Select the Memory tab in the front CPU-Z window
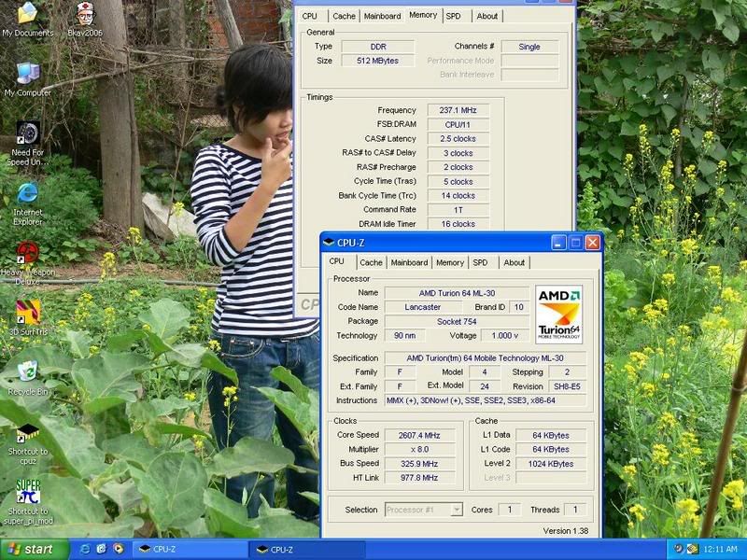This screenshot has width=747, height=560. tap(450, 262)
